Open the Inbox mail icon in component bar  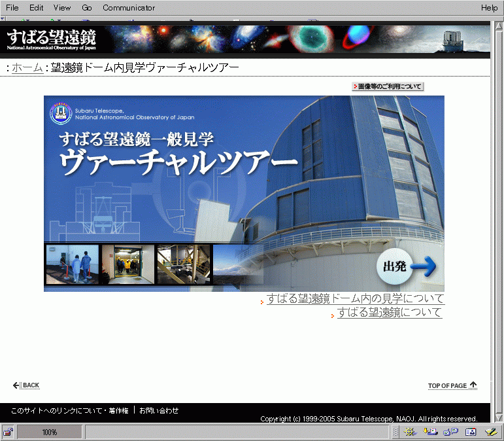pyautogui.click(x=430, y=432)
